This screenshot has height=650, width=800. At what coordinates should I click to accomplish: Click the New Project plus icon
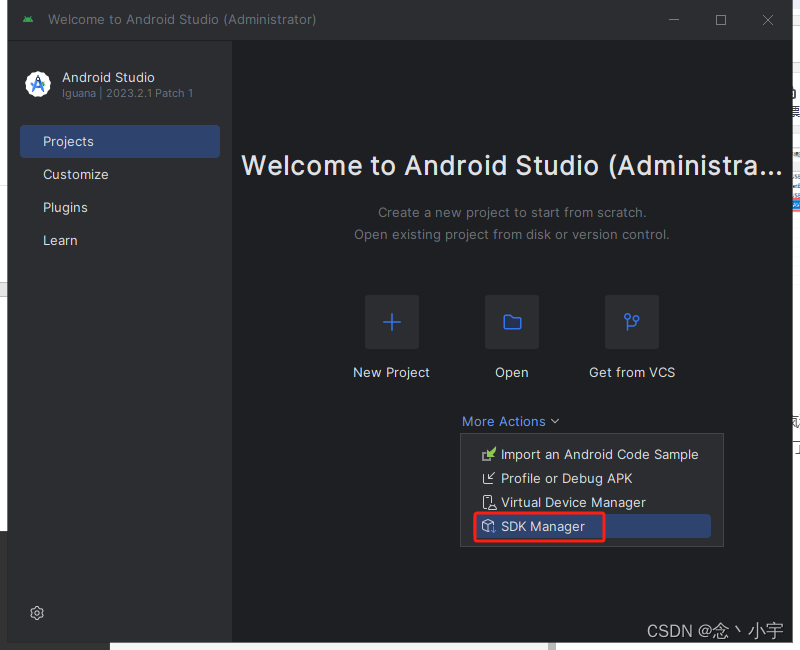[x=392, y=322]
